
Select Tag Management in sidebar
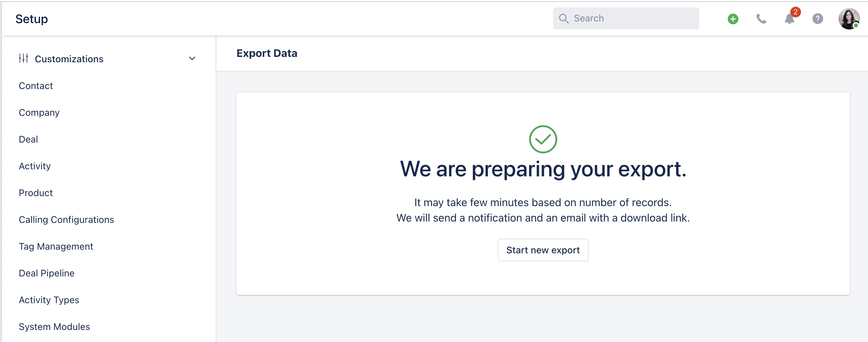tap(56, 246)
